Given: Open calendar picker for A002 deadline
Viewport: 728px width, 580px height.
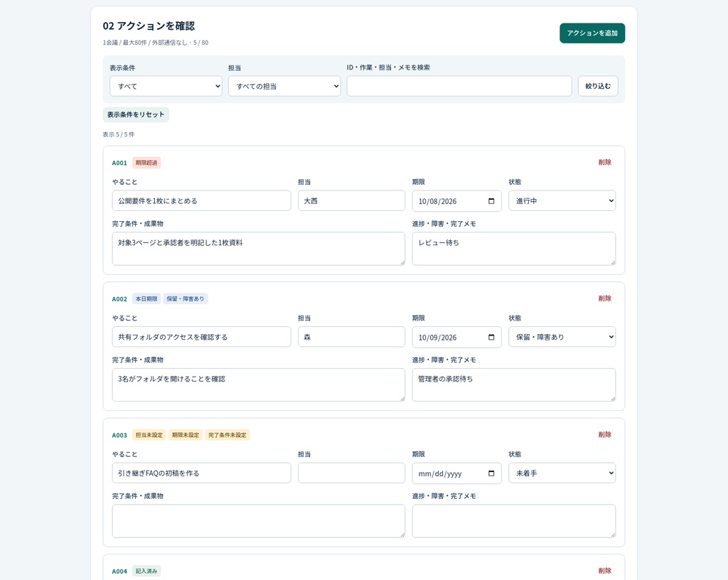Looking at the screenshot, I should 491,338.
